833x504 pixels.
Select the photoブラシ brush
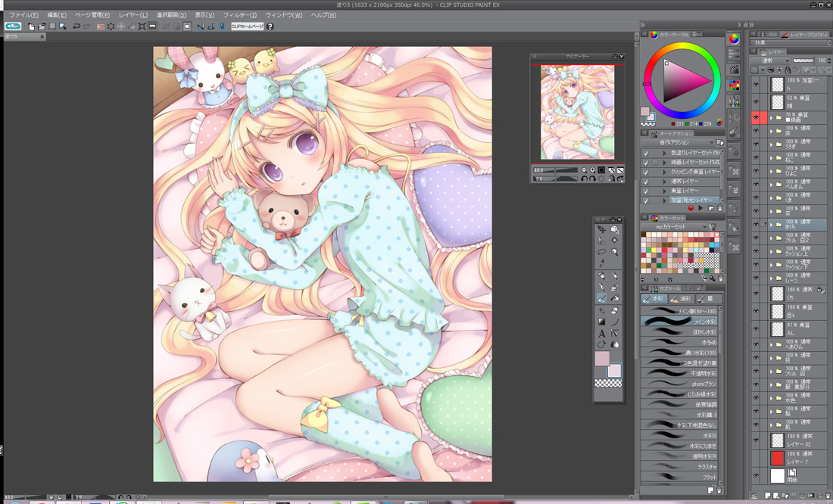click(x=679, y=384)
